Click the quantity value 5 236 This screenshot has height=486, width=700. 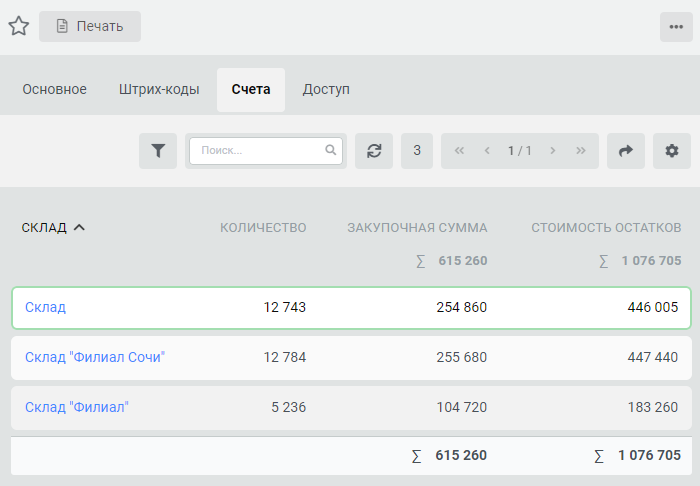click(289, 407)
